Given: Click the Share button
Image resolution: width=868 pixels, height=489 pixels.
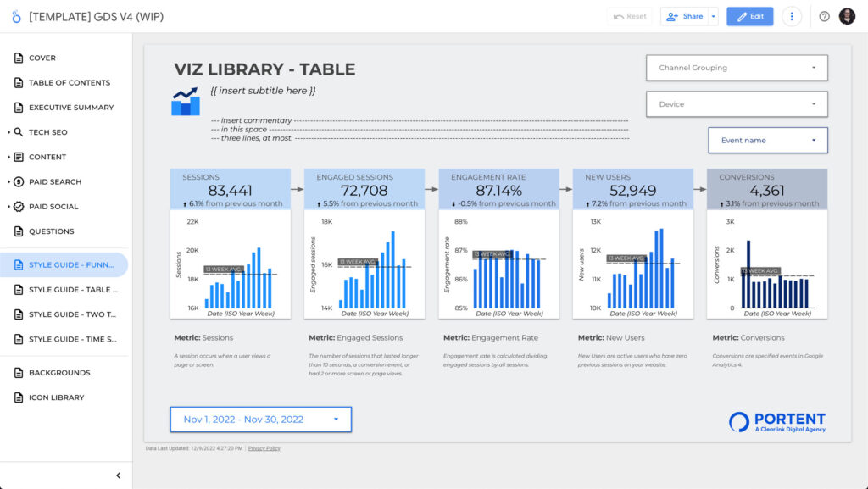Looking at the screenshot, I should click(x=685, y=15).
